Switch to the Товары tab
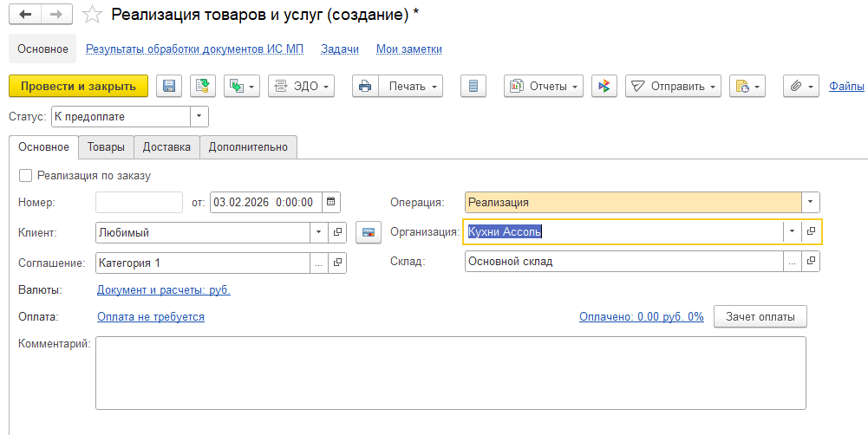868x435 pixels. pos(106,147)
